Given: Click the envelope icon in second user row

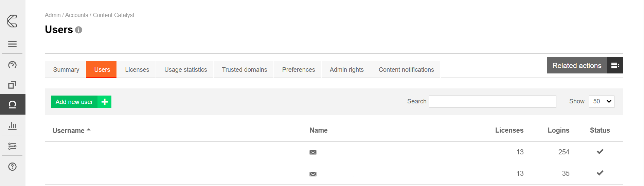Looking at the screenshot, I should point(313,174).
